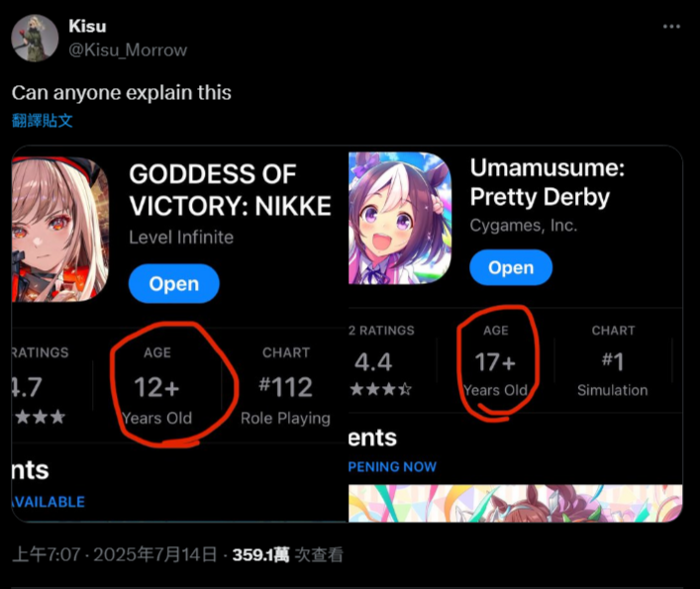Click the Kisu display name
Viewport: 700px width, 589px height.
point(87,27)
